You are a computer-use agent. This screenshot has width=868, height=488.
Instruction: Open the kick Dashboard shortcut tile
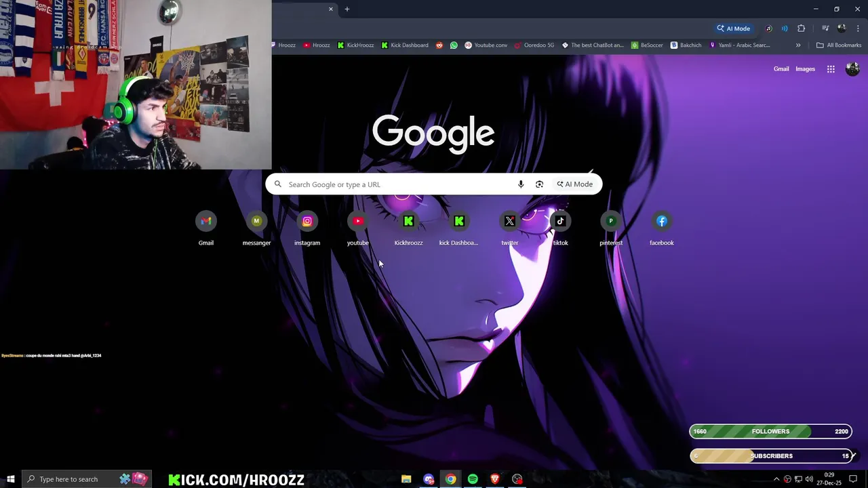click(x=459, y=229)
